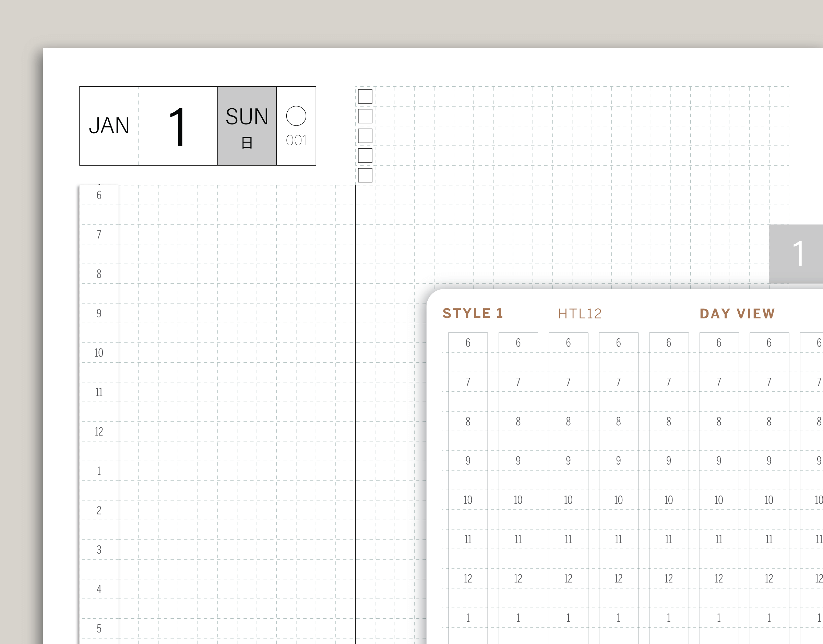Select hour 9 in the left timeline
The image size is (823, 644).
99,313
